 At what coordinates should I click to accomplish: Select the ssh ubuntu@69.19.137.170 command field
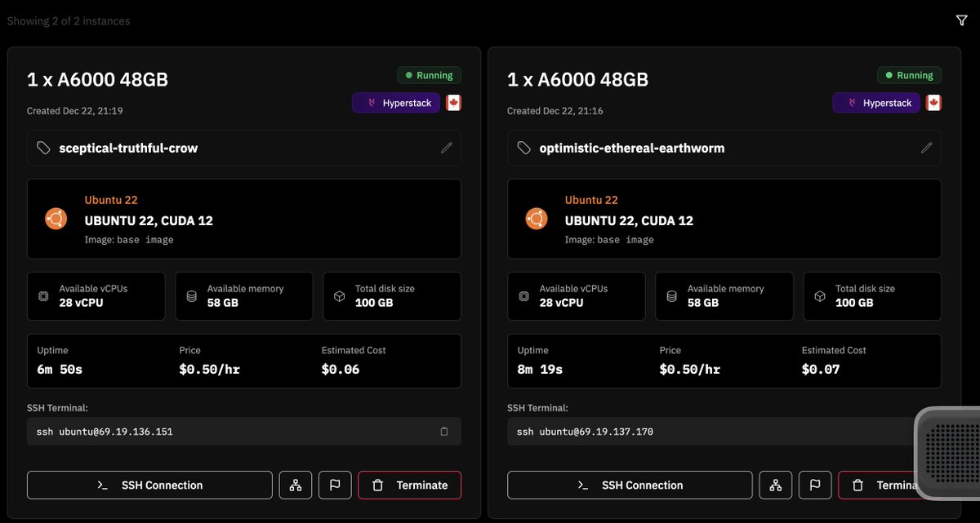point(702,432)
